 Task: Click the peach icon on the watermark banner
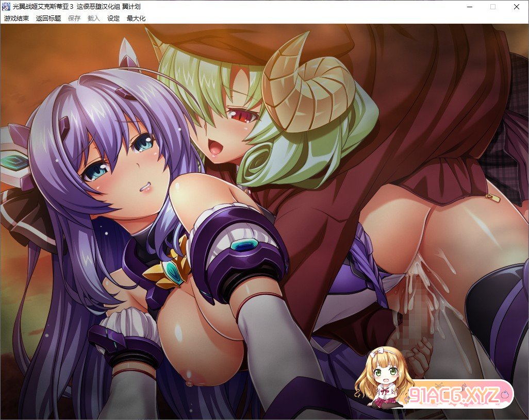(506, 394)
